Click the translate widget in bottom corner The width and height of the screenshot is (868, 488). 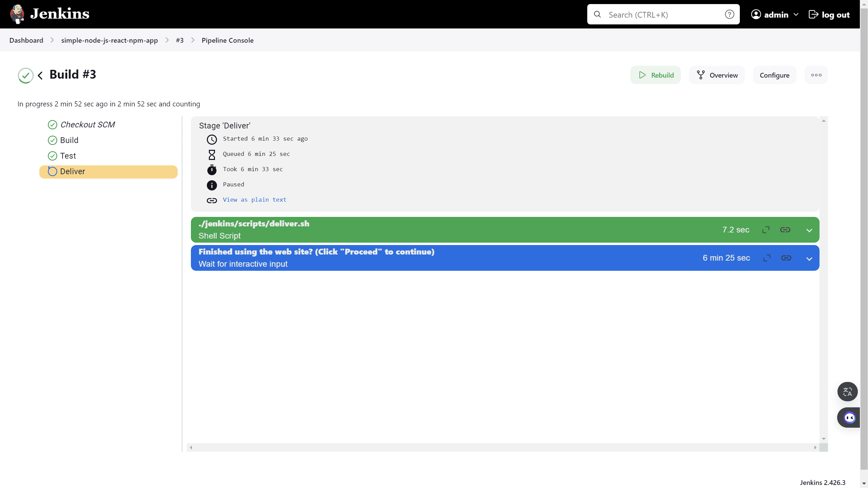pyautogui.click(x=847, y=392)
